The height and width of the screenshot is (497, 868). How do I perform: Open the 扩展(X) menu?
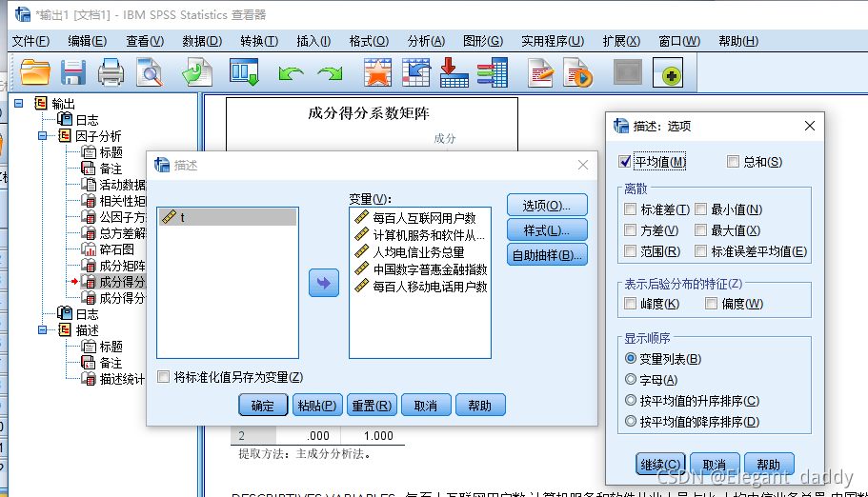[621, 41]
